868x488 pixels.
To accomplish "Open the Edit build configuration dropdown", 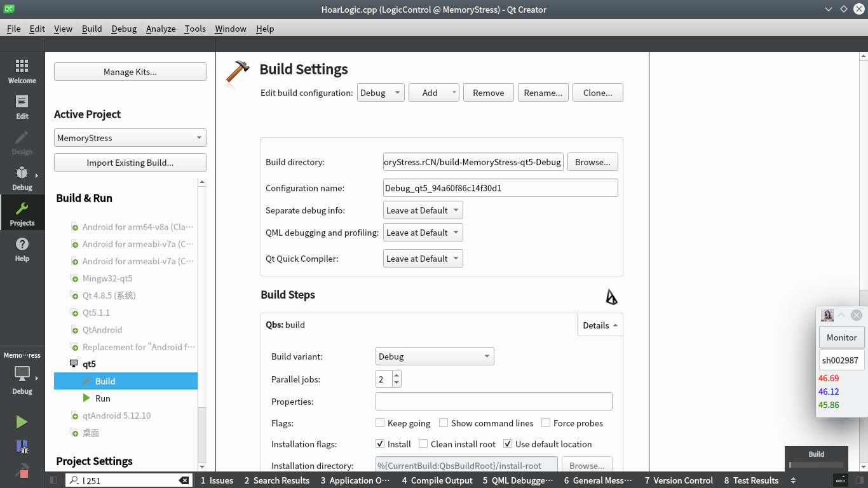I will click(381, 93).
